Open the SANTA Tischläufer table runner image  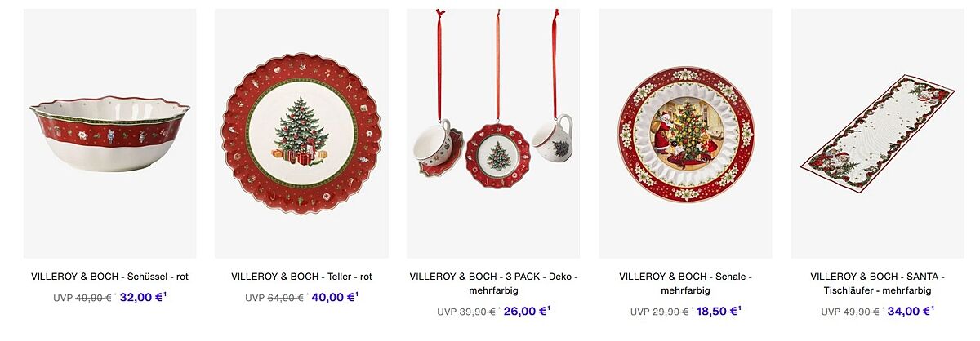point(878,134)
